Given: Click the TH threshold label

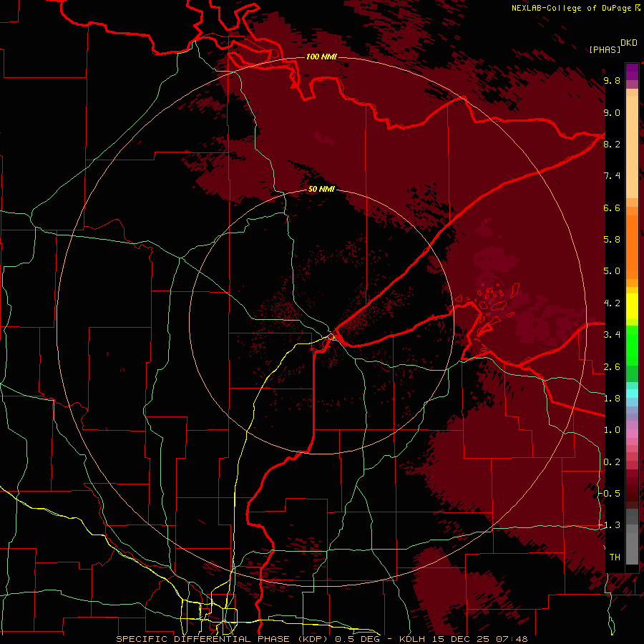Looking at the screenshot, I should [615, 557].
